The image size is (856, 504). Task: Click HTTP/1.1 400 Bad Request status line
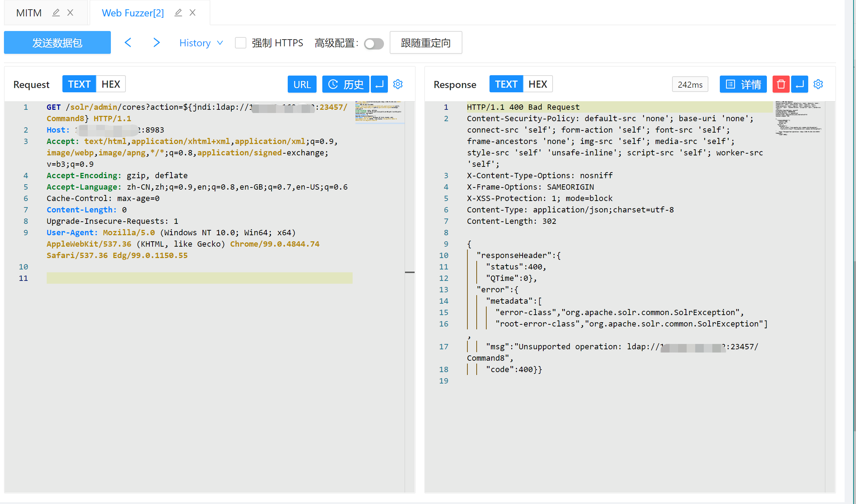click(x=523, y=107)
